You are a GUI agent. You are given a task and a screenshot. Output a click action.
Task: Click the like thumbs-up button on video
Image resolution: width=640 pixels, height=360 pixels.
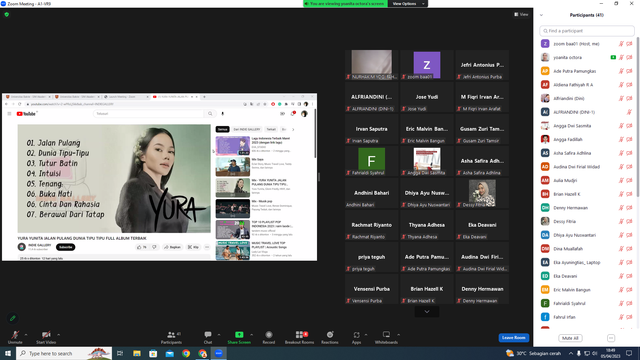(142, 247)
